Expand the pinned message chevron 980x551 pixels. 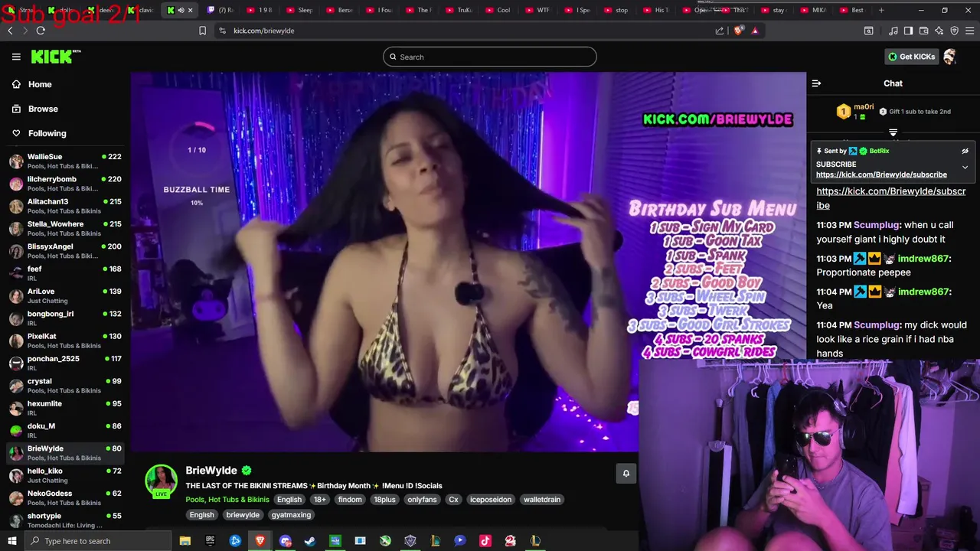click(x=965, y=167)
